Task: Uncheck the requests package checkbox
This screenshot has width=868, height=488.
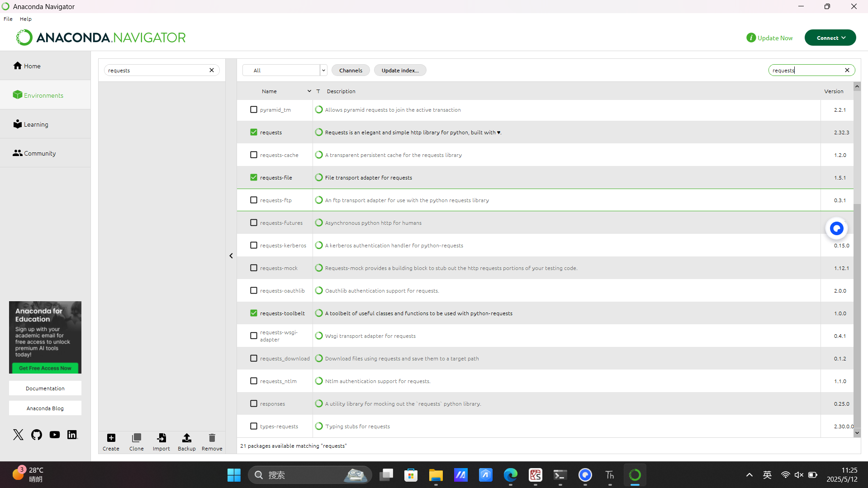Action: coord(254,132)
